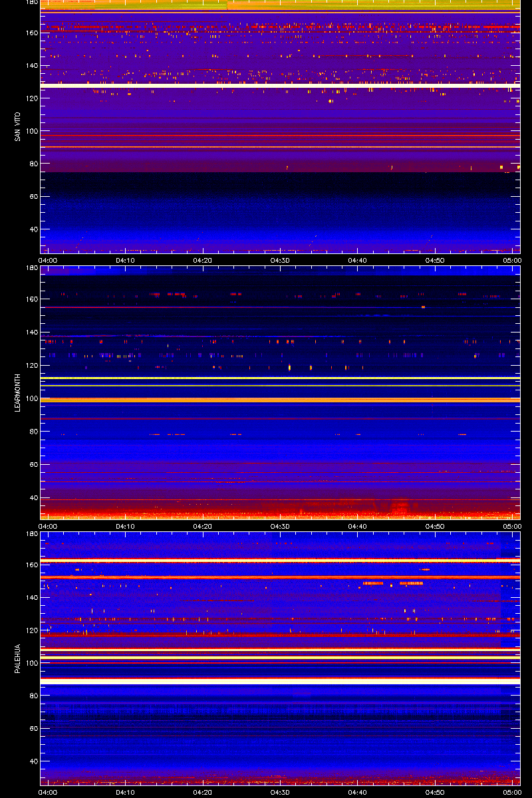532x798 pixels.
Task: Select the 04:10 time label under San Vito
Action: [x=126, y=260]
